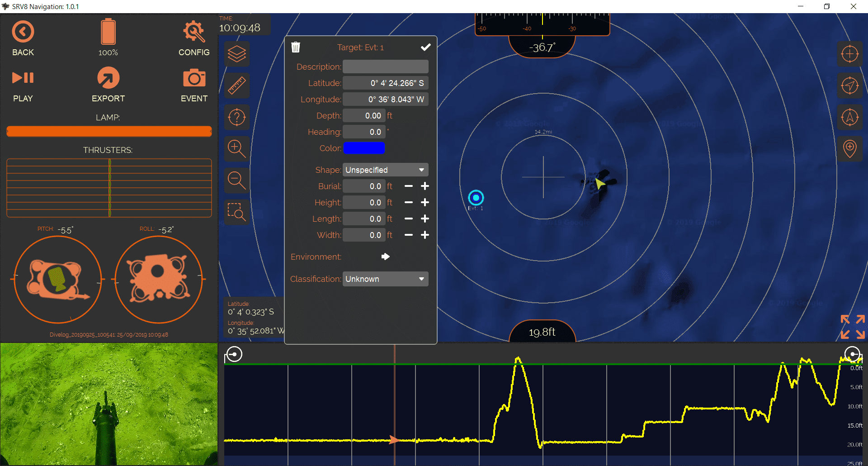This screenshot has width=868, height=466.
Task: Decrease Height value with minus
Action: (409, 202)
